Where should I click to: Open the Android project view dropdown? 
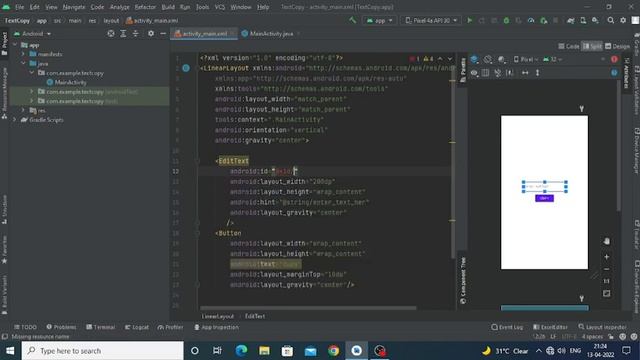click(x=33, y=33)
